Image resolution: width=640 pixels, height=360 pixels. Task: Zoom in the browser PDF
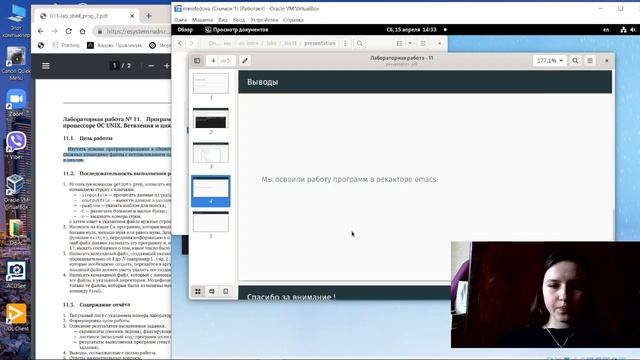(x=167, y=66)
